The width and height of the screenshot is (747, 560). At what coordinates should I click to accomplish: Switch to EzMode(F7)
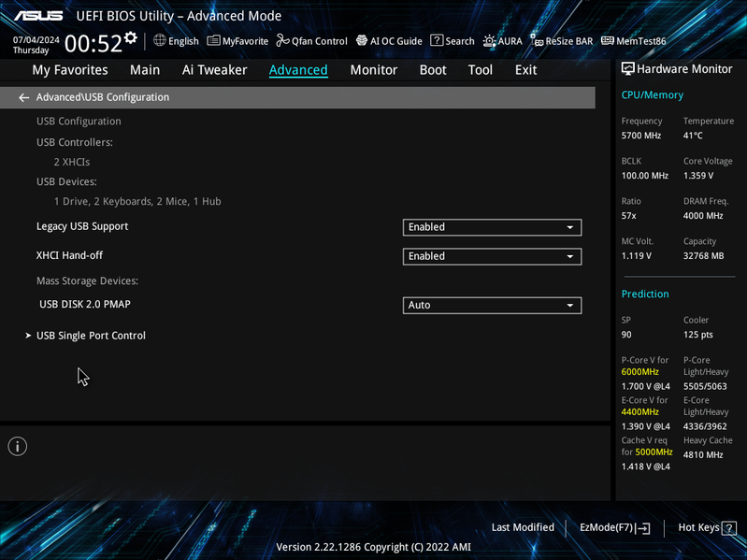coord(614,527)
